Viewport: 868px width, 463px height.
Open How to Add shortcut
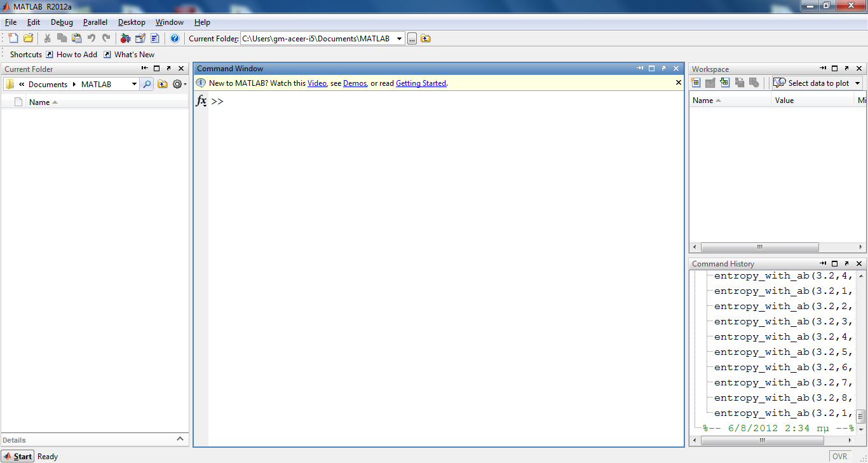click(x=71, y=55)
